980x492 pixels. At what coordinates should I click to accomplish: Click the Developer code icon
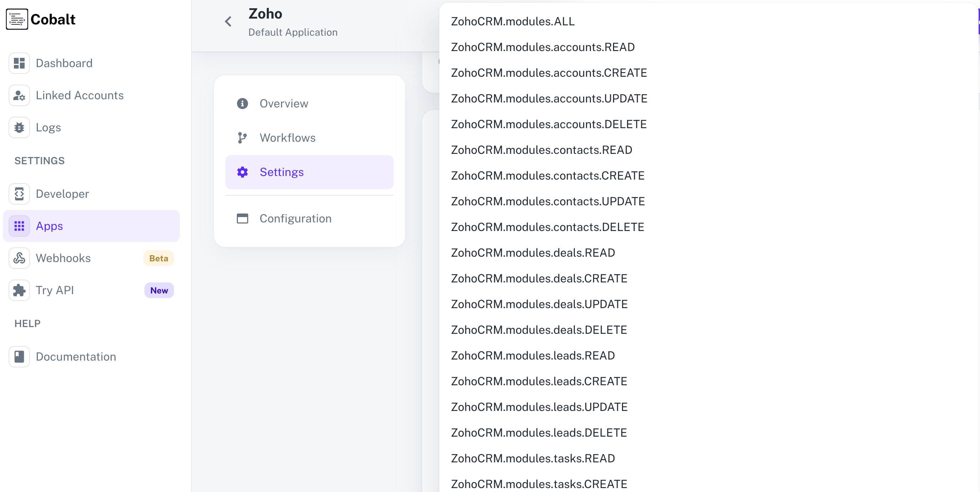pyautogui.click(x=19, y=194)
